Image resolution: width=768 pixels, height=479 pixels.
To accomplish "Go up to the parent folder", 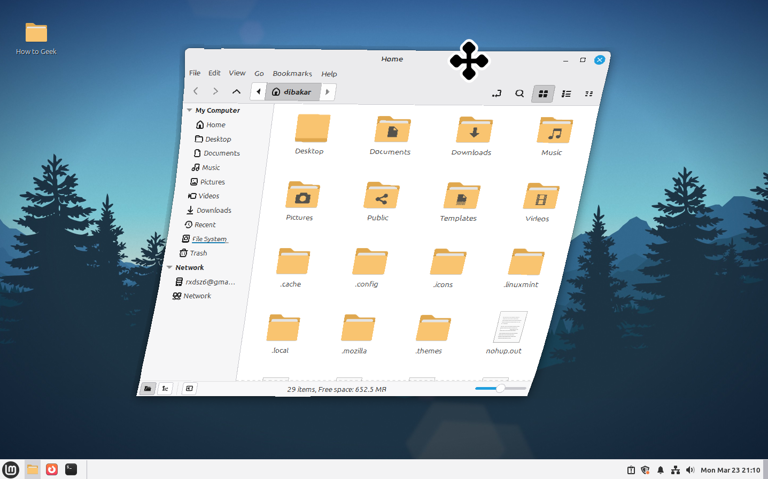I will point(236,91).
